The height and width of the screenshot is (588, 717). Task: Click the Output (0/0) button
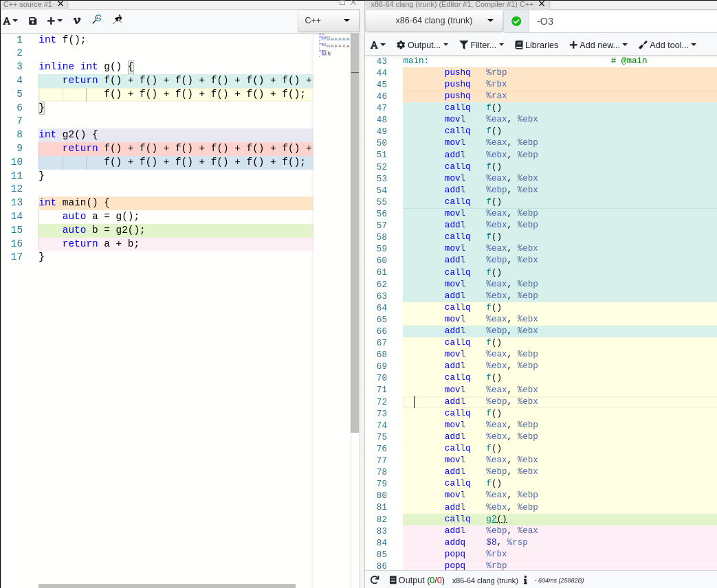417,580
